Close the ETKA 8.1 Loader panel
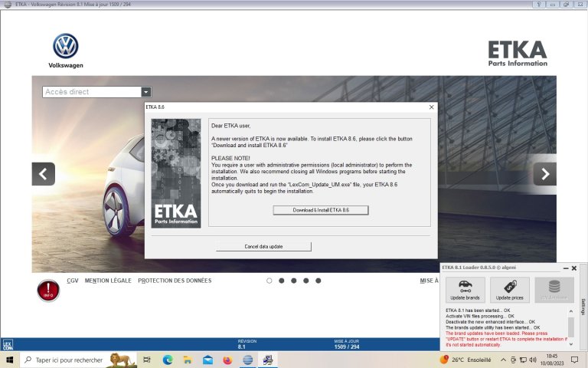 coord(574,268)
